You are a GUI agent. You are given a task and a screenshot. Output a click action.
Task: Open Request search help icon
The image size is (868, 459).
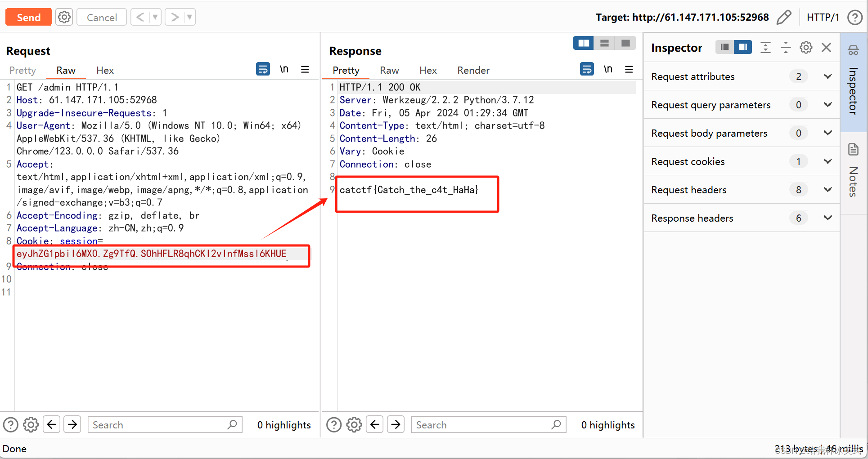[x=11, y=425]
